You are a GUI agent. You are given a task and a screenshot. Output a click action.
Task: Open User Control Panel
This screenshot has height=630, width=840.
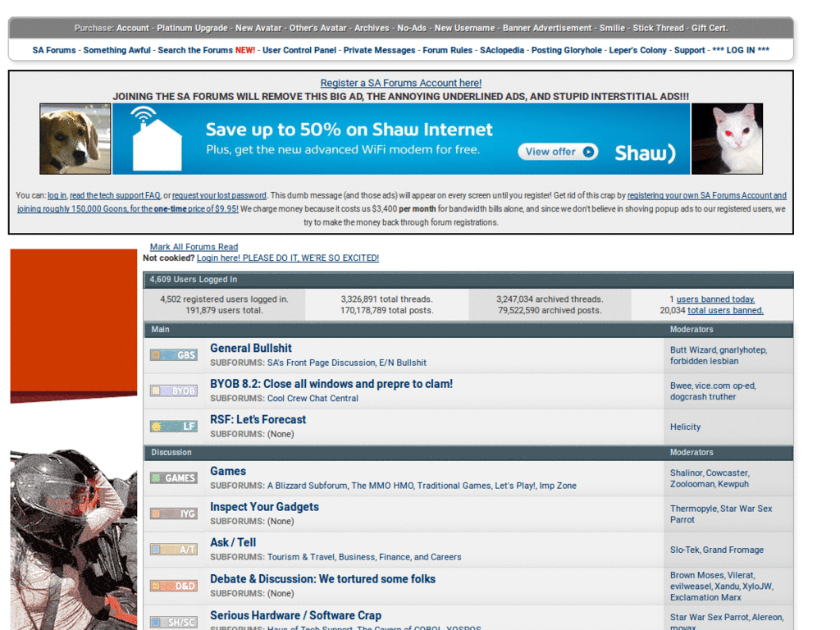click(x=299, y=50)
